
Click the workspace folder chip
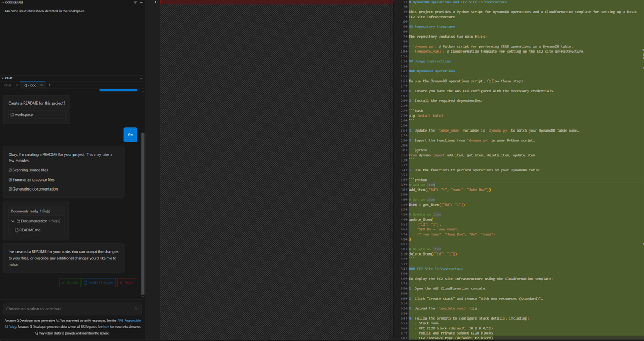[37, 114]
